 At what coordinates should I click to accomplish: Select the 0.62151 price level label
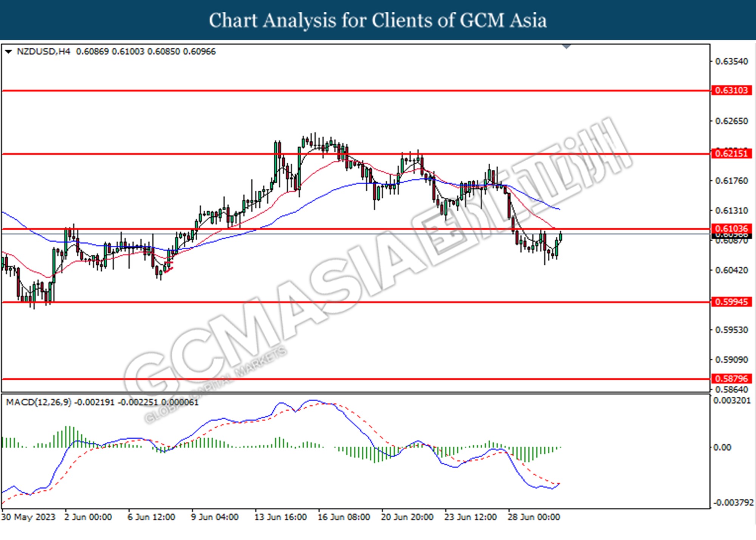point(731,154)
